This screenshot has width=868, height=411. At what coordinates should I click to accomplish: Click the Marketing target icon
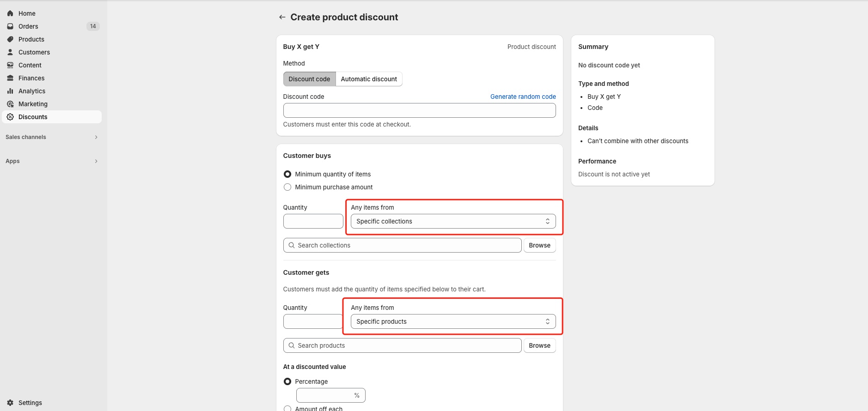10,104
